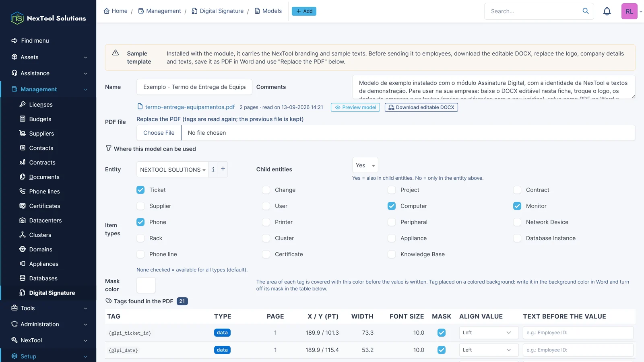Image resolution: width=644 pixels, height=362 pixels.
Task: Toggle mask checkbox for glpi_ticket_id row
Action: tap(442, 333)
